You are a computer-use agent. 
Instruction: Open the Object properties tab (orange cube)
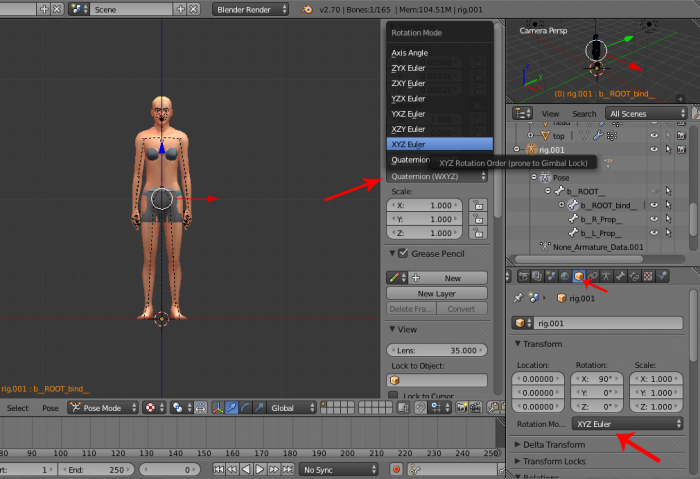click(x=579, y=276)
